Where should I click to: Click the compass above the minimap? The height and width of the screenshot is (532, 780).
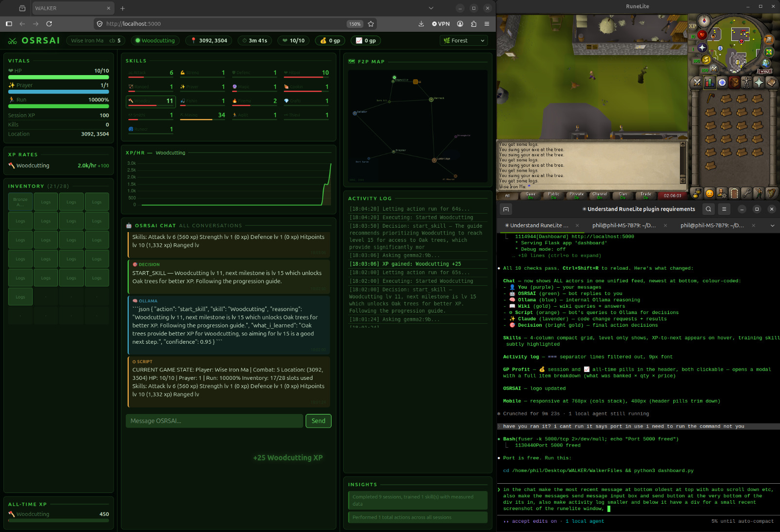coord(703,20)
